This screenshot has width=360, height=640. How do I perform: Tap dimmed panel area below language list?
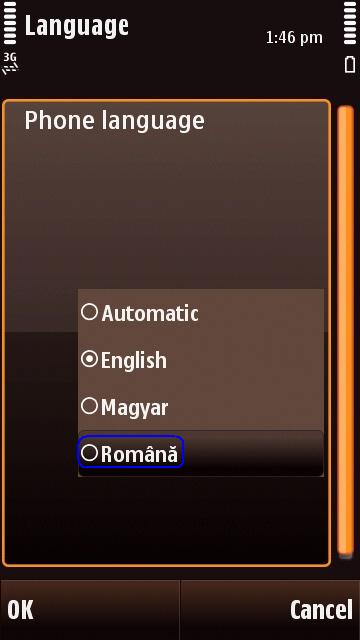[x=166, y=520]
